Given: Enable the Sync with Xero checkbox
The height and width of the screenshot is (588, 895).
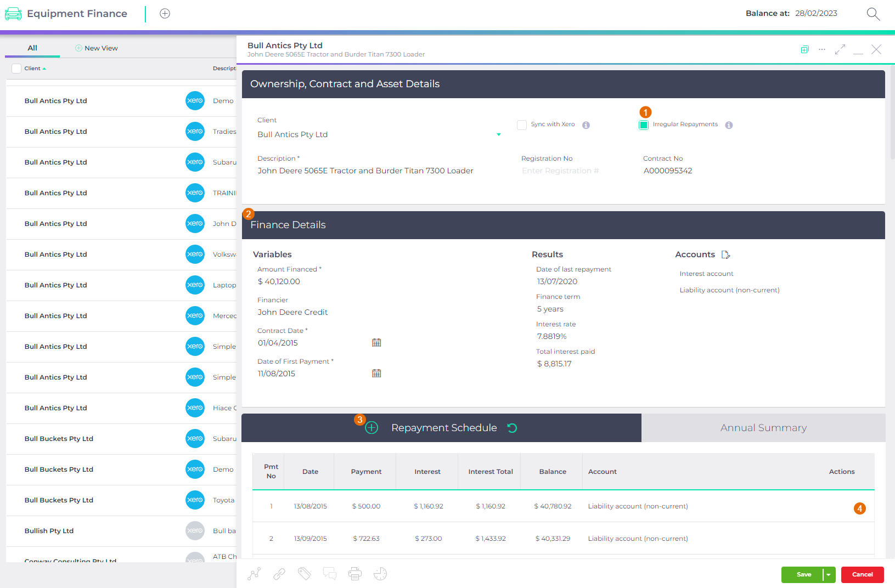Looking at the screenshot, I should (522, 125).
